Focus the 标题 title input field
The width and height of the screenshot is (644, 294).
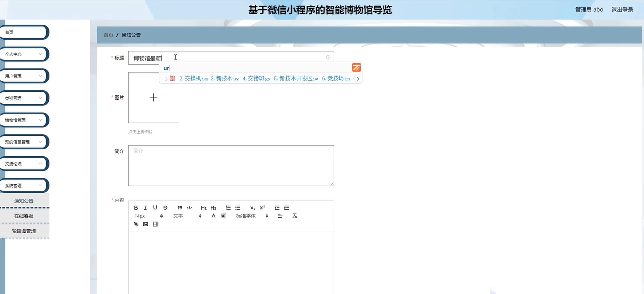pyautogui.click(x=231, y=58)
